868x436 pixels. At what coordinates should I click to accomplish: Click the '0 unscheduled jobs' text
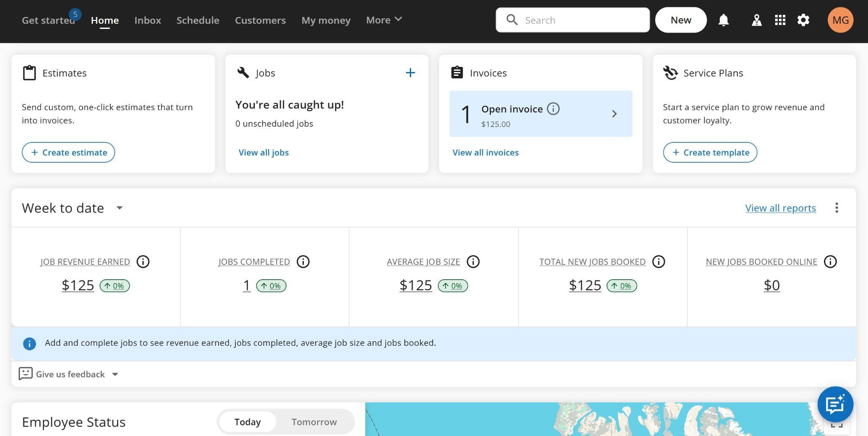pyautogui.click(x=274, y=124)
